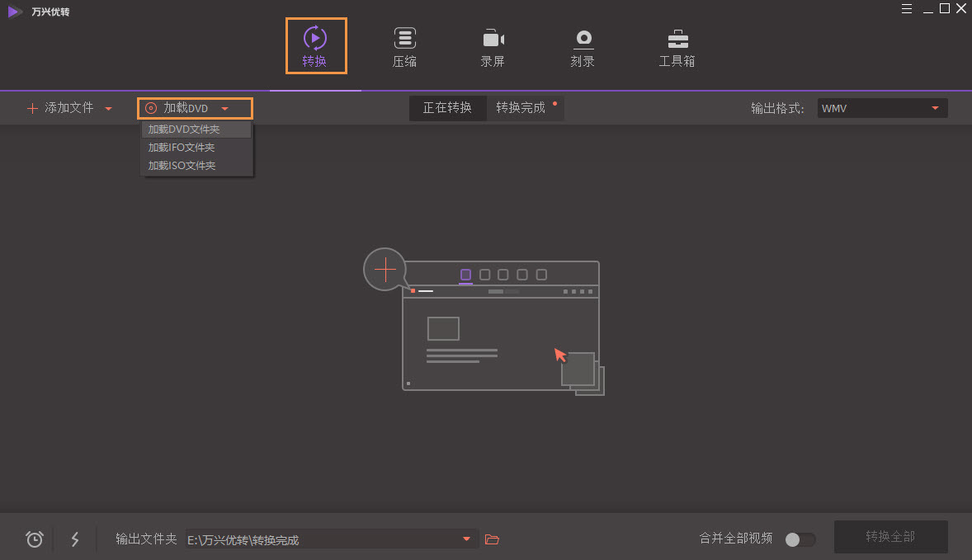Select the 压缩 compression tool icon
Screen dimensions: 972x560
[404, 45]
